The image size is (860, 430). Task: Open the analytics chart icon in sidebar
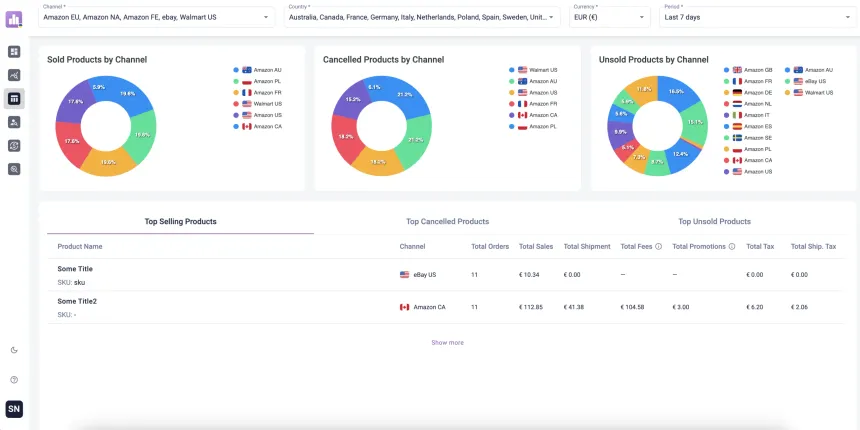14,75
